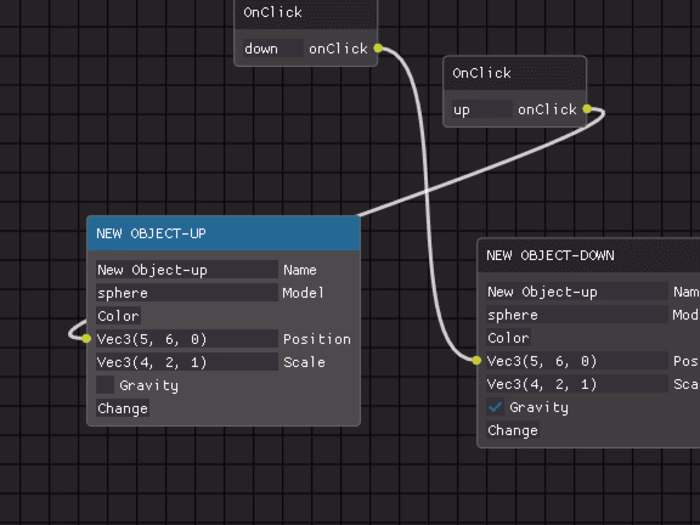Click the Scale Vec3 field in NEW OBJECT-UP node
The width and height of the screenshot is (700, 525).
click(187, 362)
